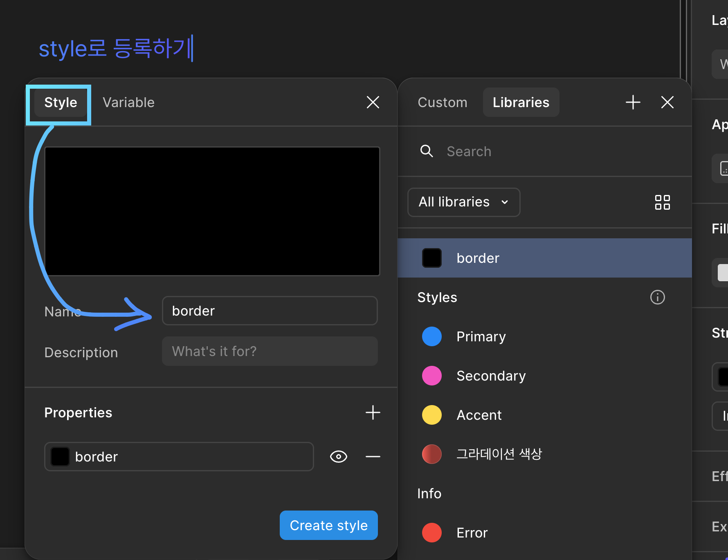Switch to the Style tab
728x560 pixels.
point(61,103)
